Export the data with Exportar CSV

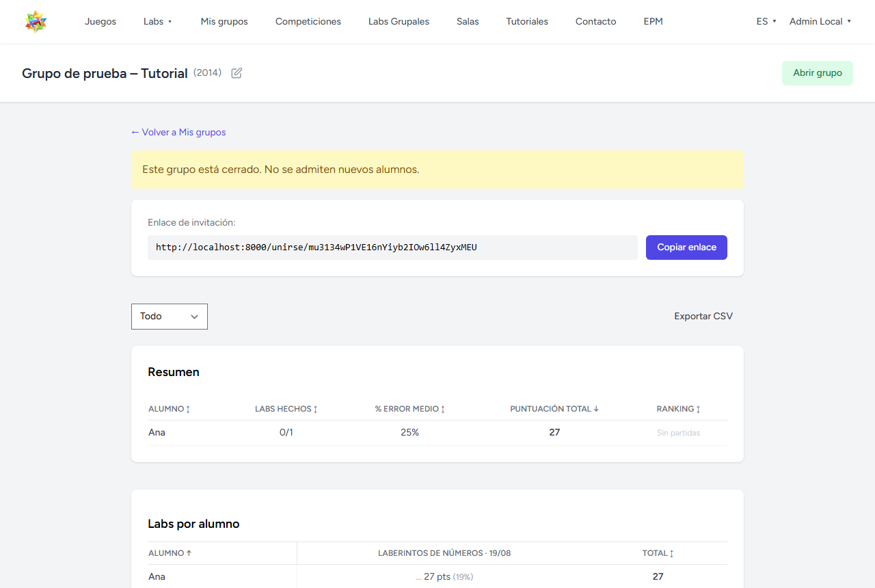click(703, 317)
